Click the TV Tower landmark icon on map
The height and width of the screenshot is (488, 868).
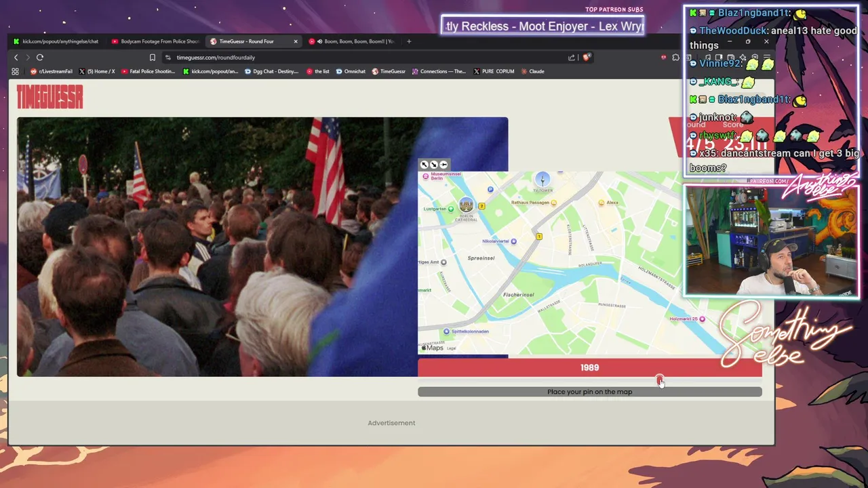point(542,179)
